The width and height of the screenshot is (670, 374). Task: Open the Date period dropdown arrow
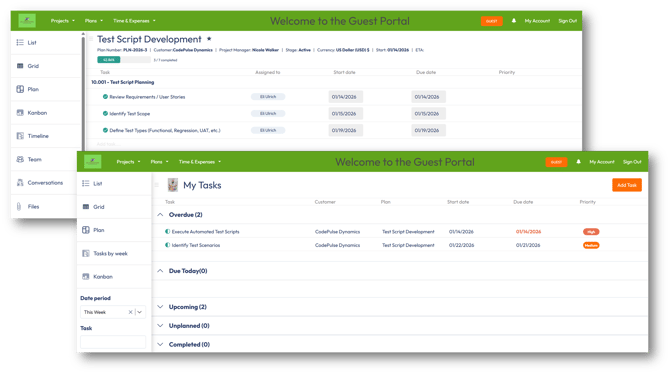[x=139, y=312]
